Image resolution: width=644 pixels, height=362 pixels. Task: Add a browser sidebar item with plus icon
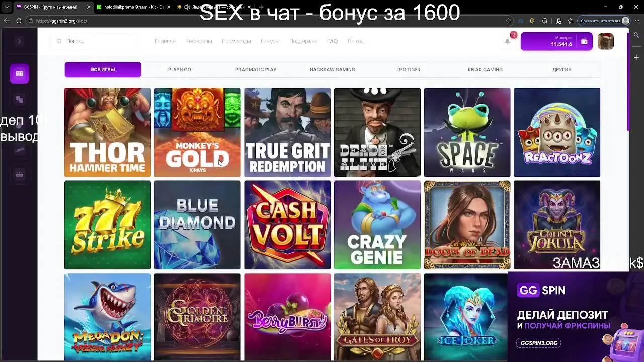[636, 58]
